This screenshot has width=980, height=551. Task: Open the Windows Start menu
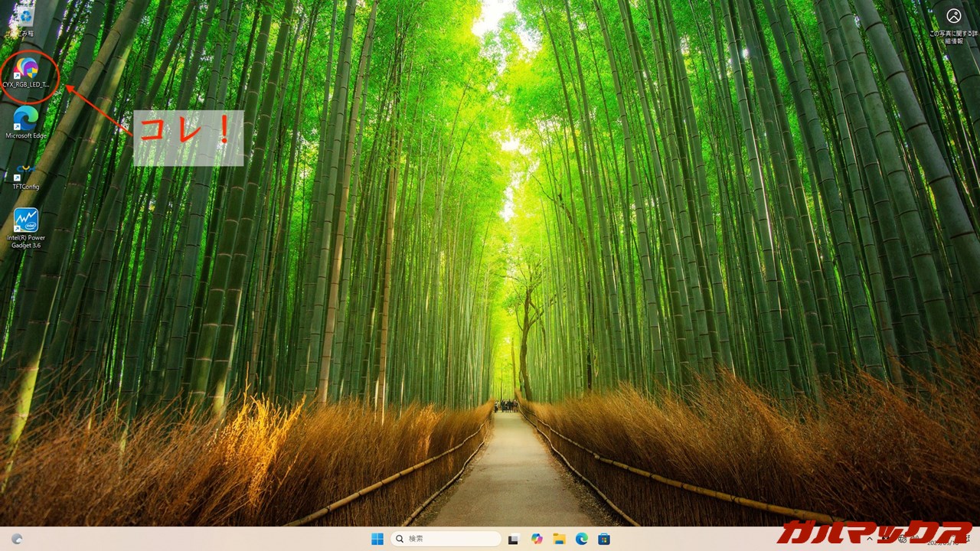[377, 539]
